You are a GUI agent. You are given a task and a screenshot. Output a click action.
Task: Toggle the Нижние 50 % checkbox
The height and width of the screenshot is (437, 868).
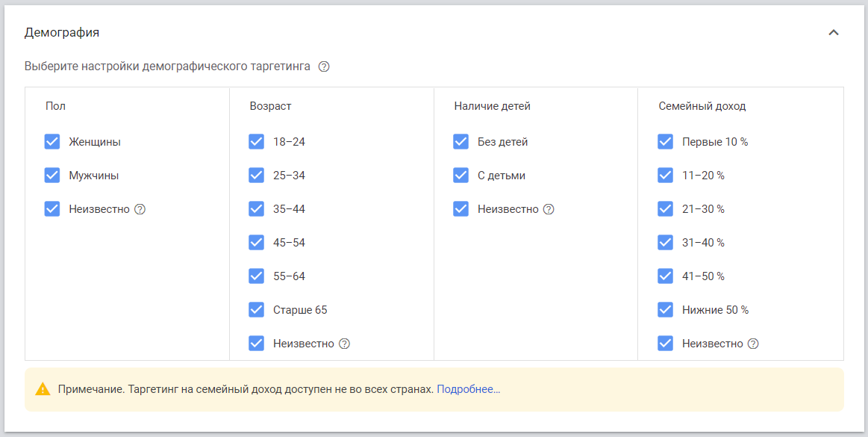coord(666,310)
